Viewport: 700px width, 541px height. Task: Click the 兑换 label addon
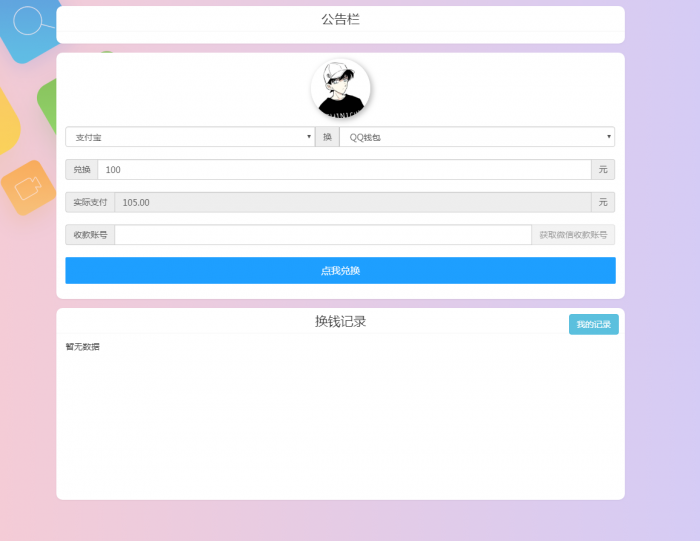click(x=82, y=170)
